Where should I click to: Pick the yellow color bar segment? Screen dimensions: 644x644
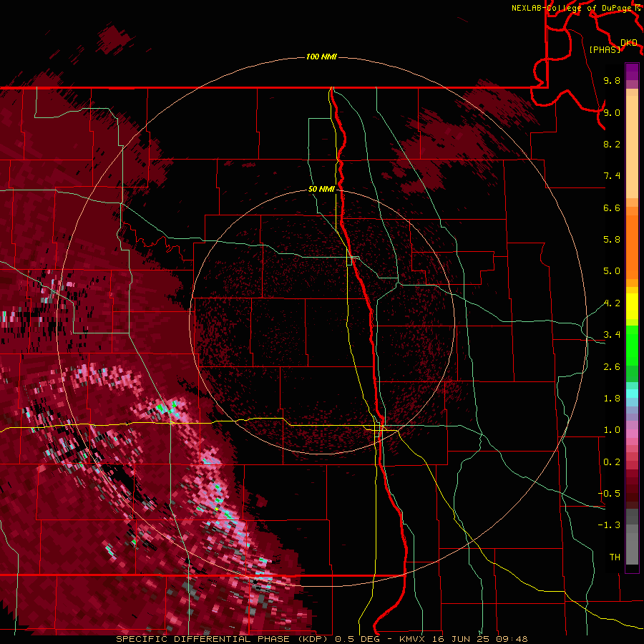(632, 306)
